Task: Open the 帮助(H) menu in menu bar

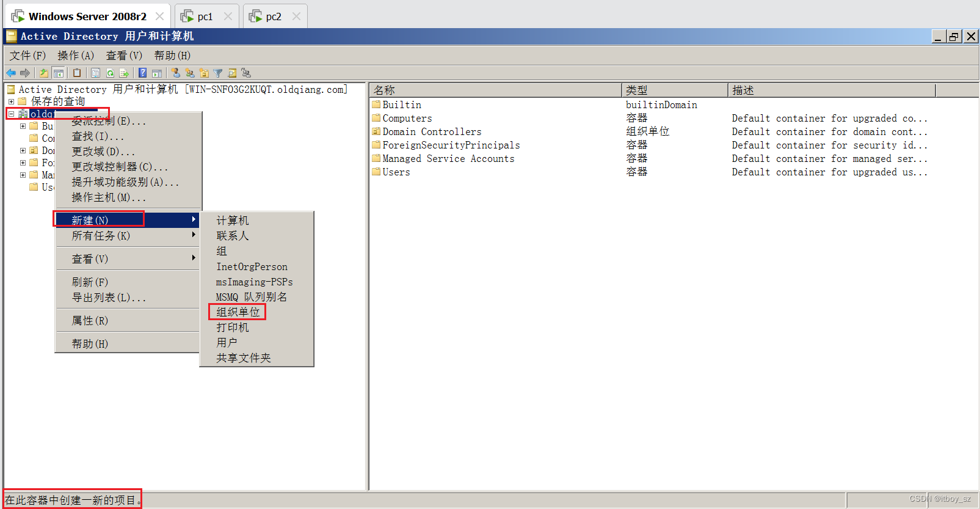Action: point(172,56)
